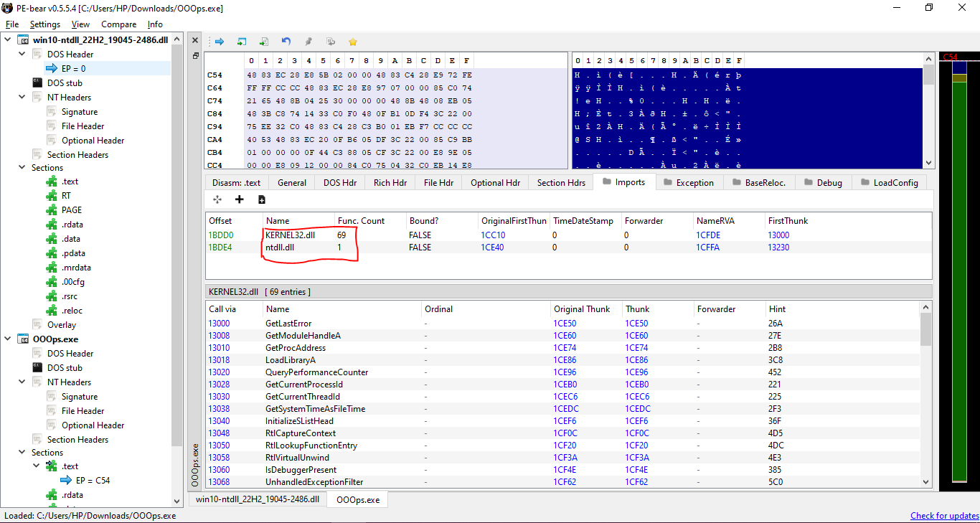This screenshot has width=980, height=523.
Task: Close the dock panel with the X icon
Action: coord(196,41)
